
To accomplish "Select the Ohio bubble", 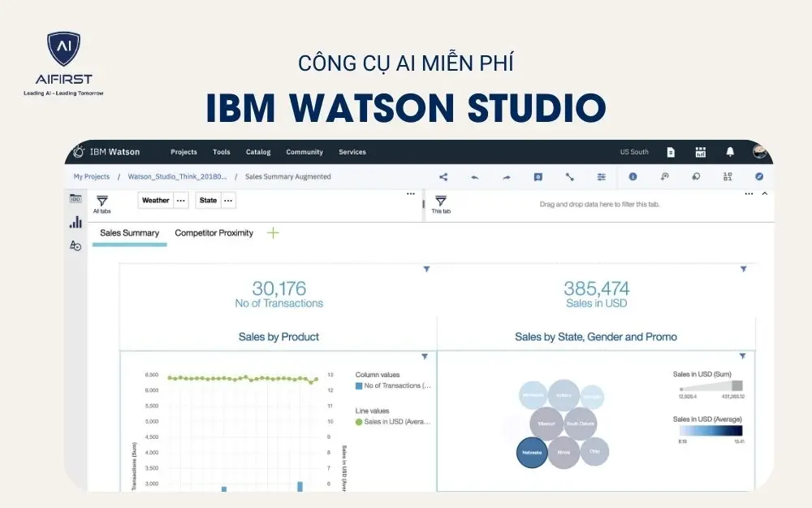I will point(594,451).
